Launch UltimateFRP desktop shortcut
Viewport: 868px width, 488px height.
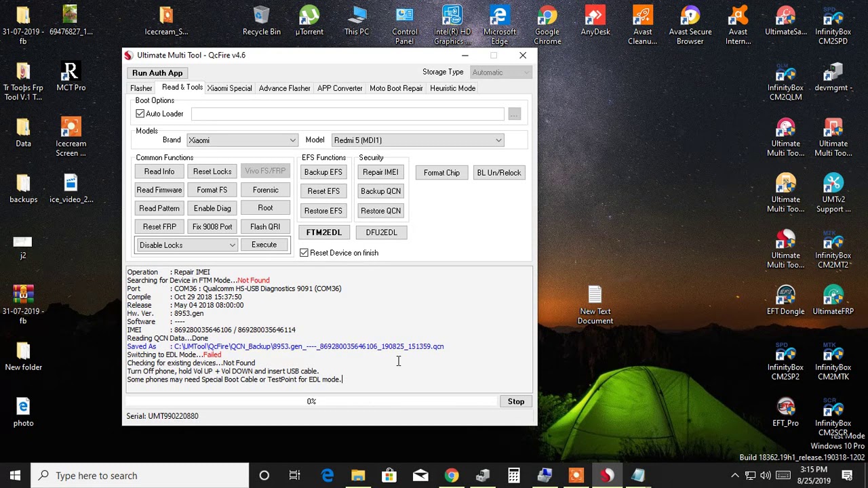click(833, 300)
